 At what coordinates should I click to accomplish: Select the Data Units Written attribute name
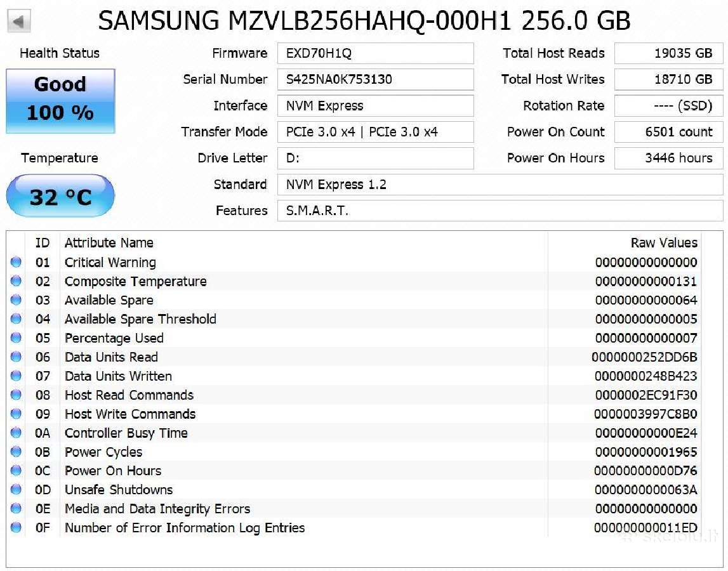(x=119, y=376)
